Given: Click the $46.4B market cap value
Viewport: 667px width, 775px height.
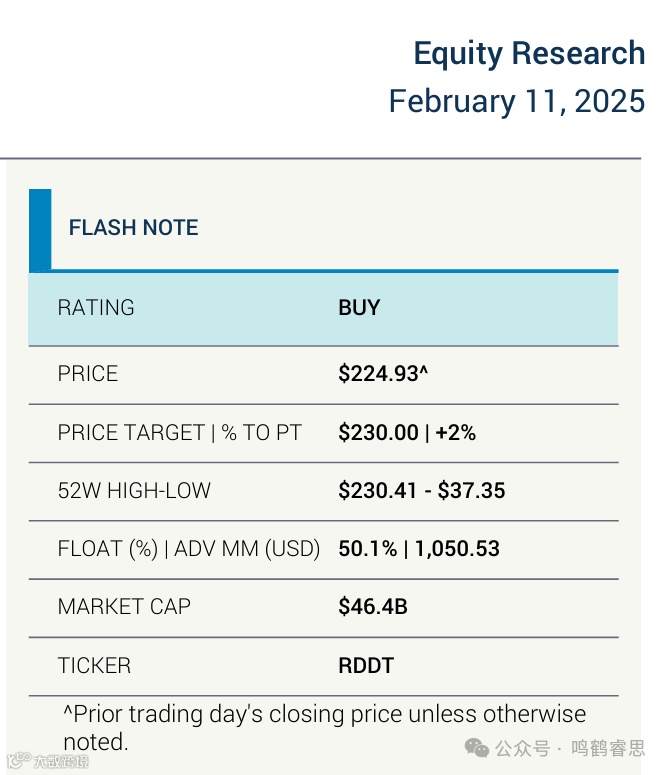Looking at the screenshot, I should (x=372, y=607).
